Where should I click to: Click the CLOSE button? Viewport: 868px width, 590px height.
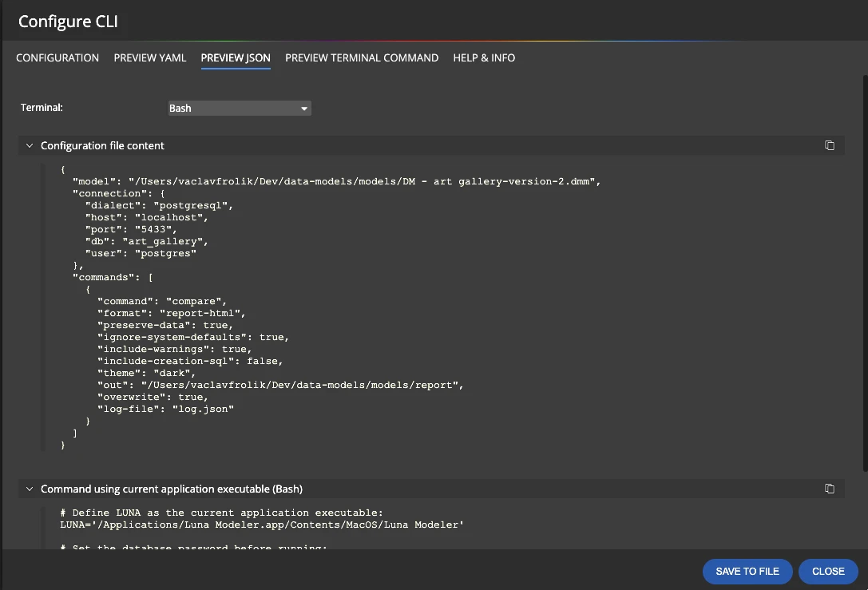tap(828, 571)
